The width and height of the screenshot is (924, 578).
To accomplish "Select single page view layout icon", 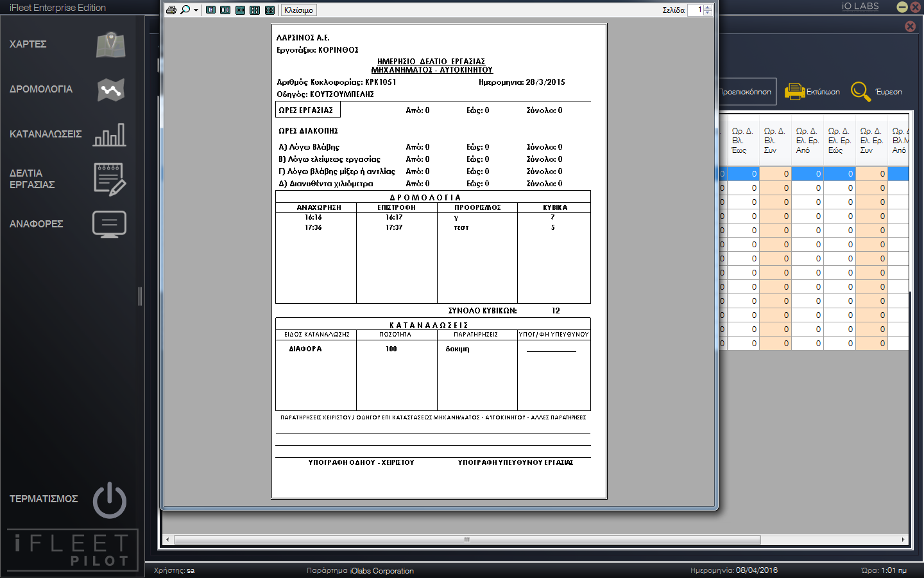I will [x=210, y=10].
